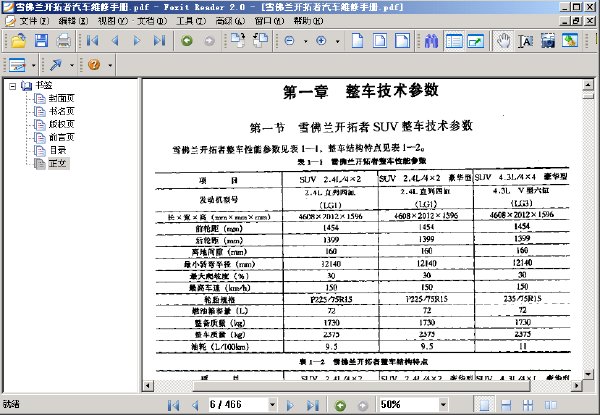Click the picture-like icon at toolbar right end
Viewport: 600px width, 415px height.
570,41
